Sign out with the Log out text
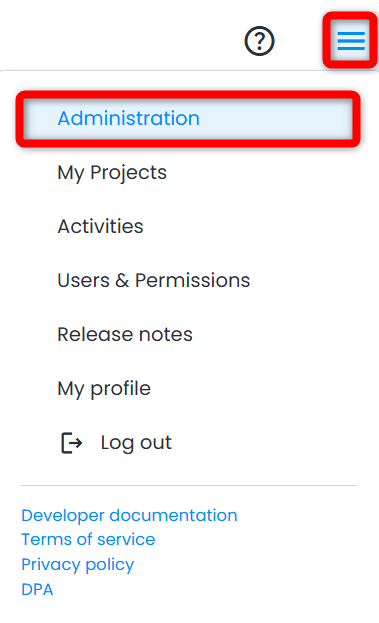 tap(136, 443)
